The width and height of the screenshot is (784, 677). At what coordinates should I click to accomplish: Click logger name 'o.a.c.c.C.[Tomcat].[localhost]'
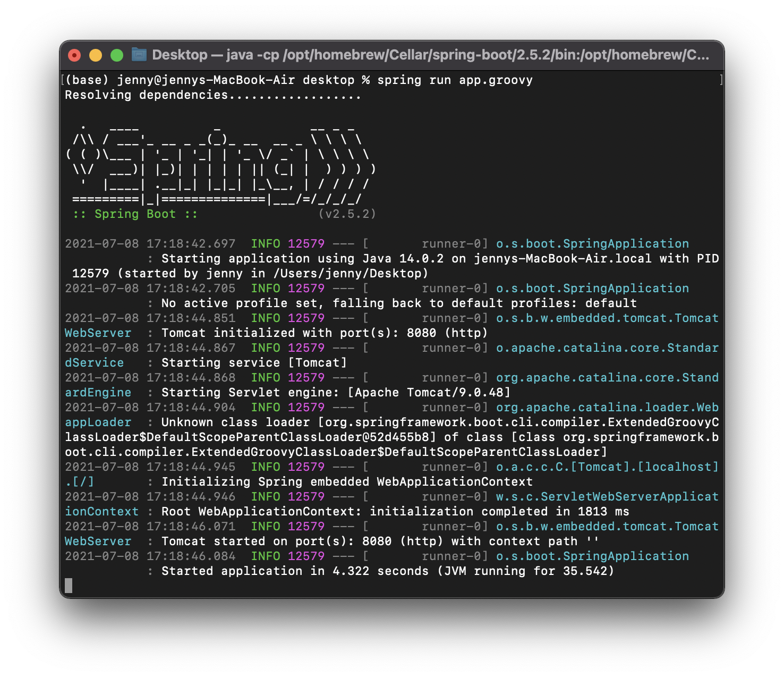pyautogui.click(x=607, y=467)
